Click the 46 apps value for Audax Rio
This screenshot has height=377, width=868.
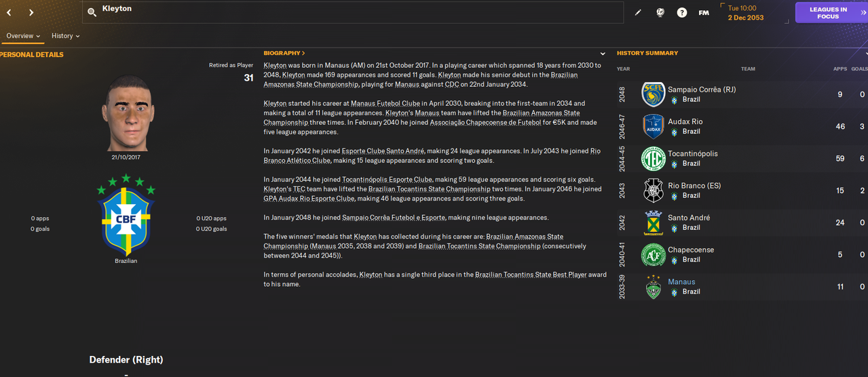(x=840, y=127)
